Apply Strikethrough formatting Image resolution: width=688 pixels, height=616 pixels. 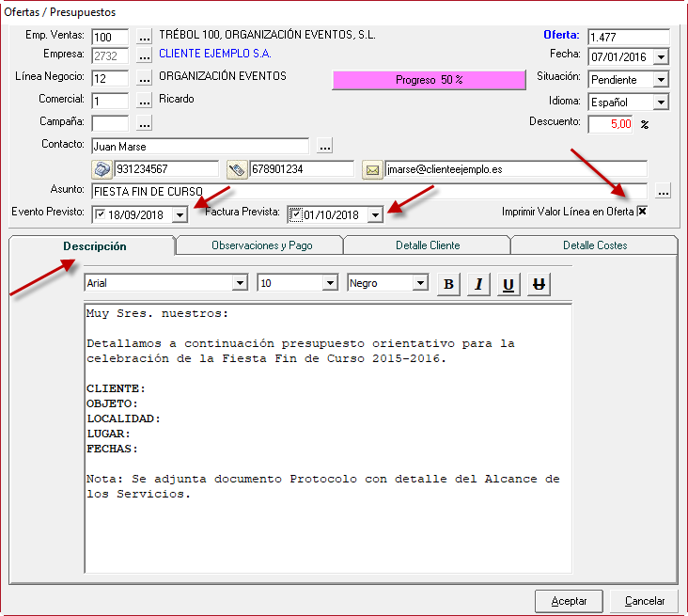(x=539, y=284)
